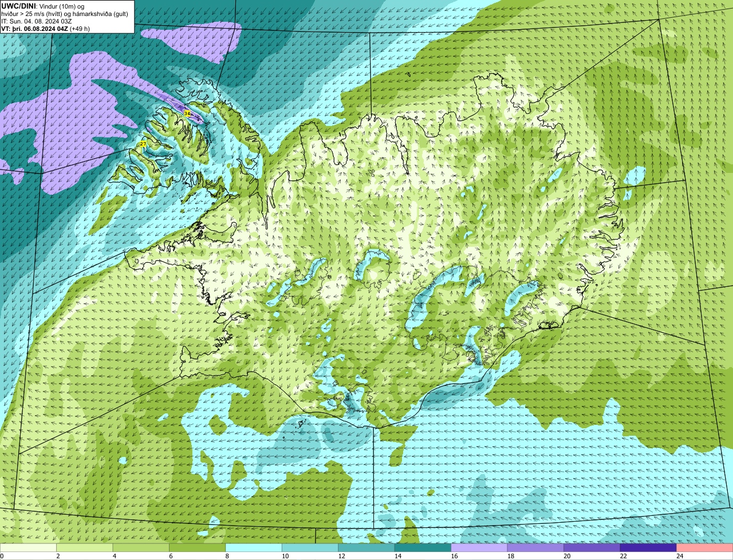Click the '14' value on the color scale
Viewport: 733px width, 560px height.
(398, 556)
